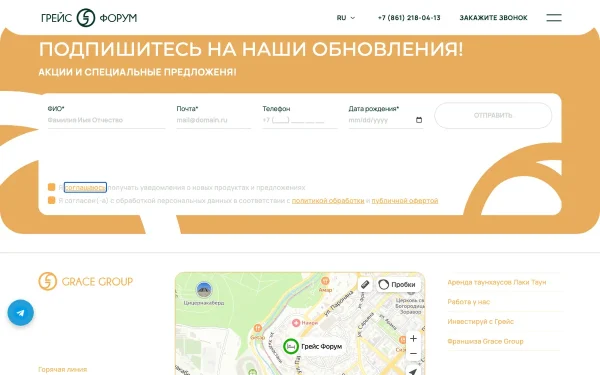
Task: Focus the Дата рождения date field
Action: (386, 120)
